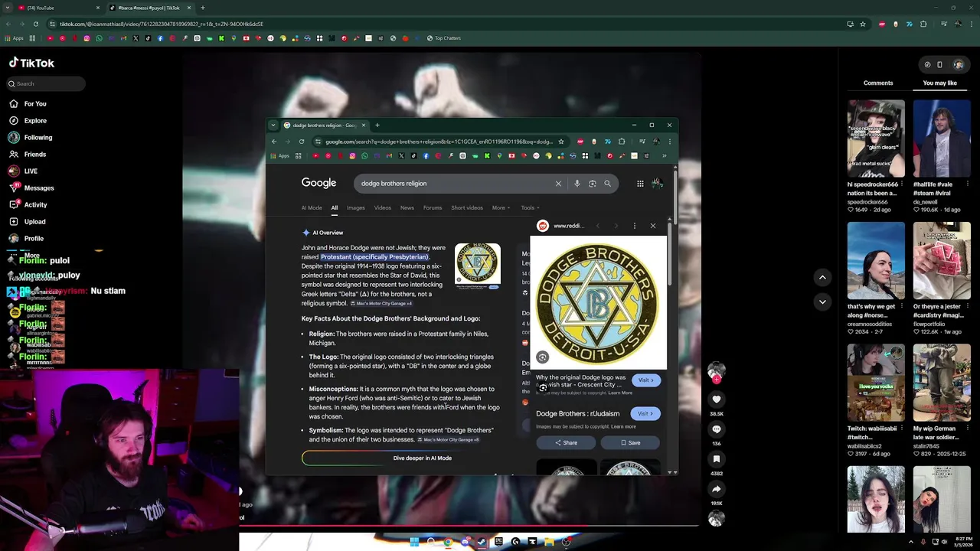Bookmark the TikTok video

coord(717,459)
